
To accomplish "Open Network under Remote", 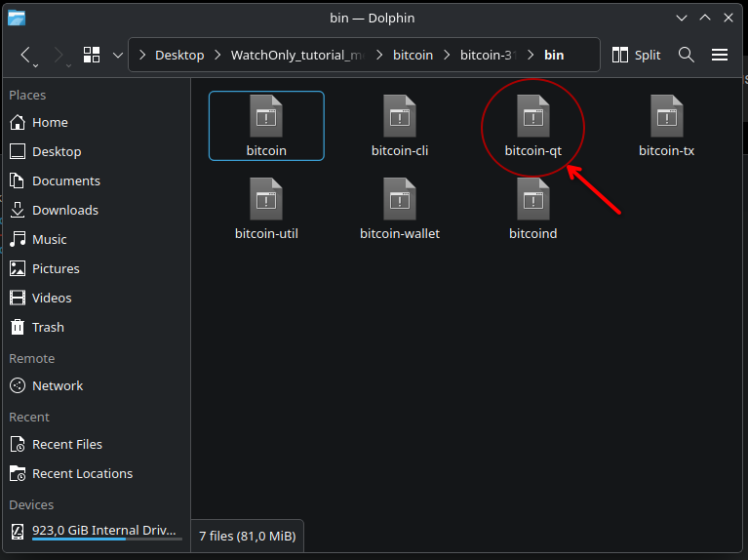I will (x=96, y=385).
